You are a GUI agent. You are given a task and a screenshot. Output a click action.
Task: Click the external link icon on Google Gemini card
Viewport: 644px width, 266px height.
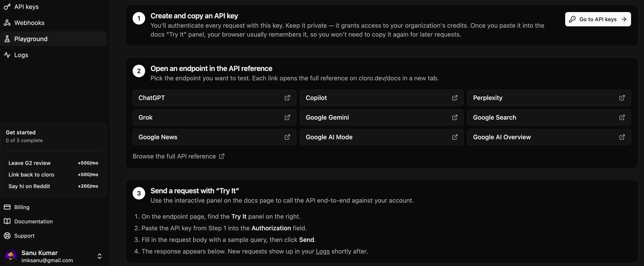(455, 117)
